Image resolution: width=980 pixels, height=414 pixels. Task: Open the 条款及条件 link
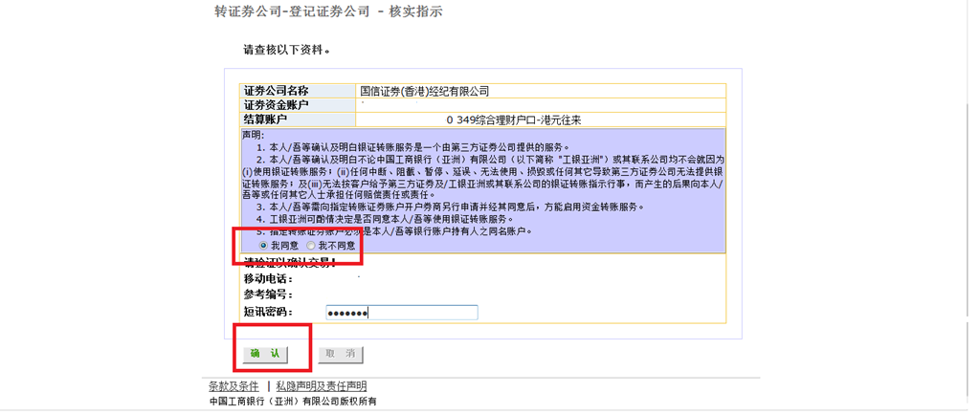[x=234, y=386]
